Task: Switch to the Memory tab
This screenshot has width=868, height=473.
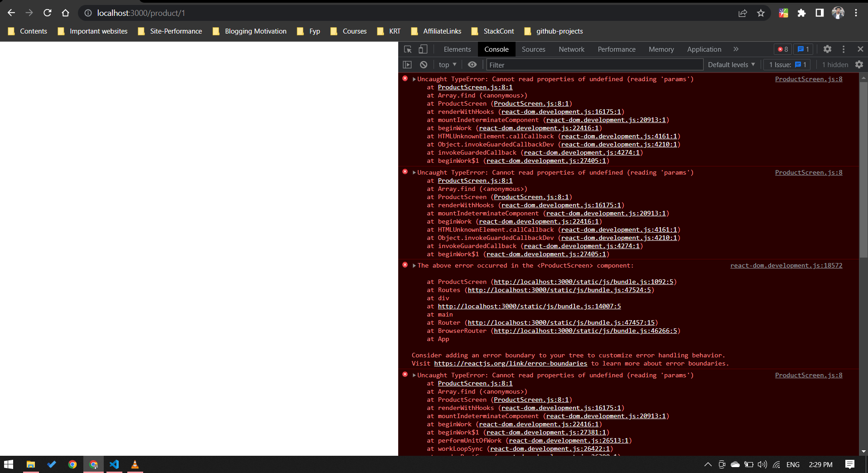Action: tap(661, 49)
